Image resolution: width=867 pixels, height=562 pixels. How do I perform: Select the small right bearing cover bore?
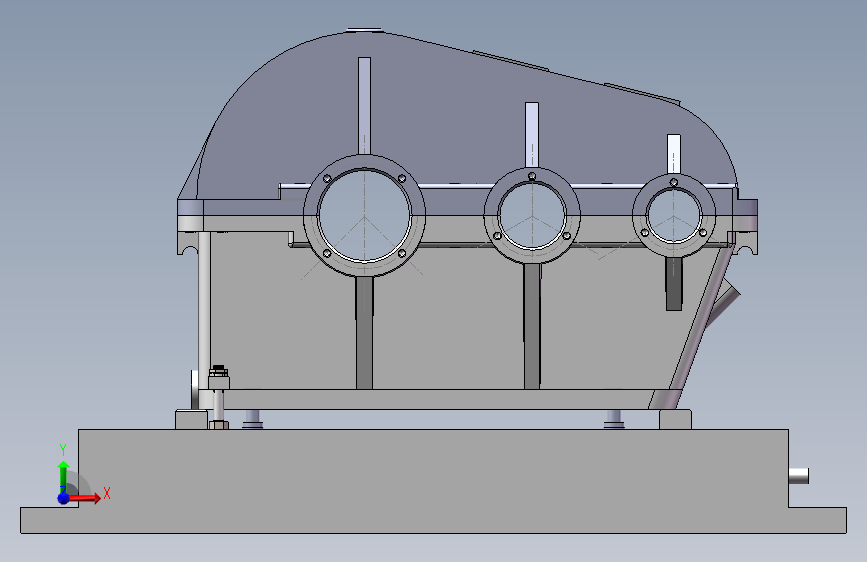coord(673,215)
